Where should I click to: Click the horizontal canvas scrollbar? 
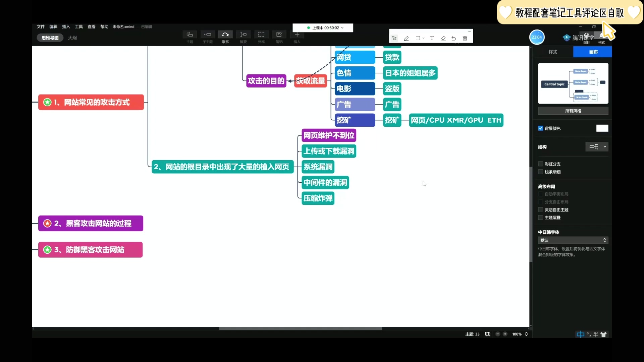(x=301, y=329)
